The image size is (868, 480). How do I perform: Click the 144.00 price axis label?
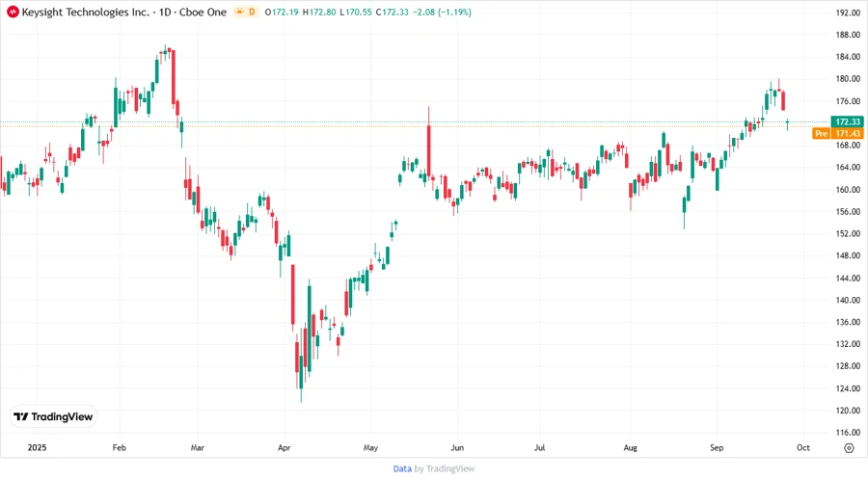pyautogui.click(x=848, y=279)
